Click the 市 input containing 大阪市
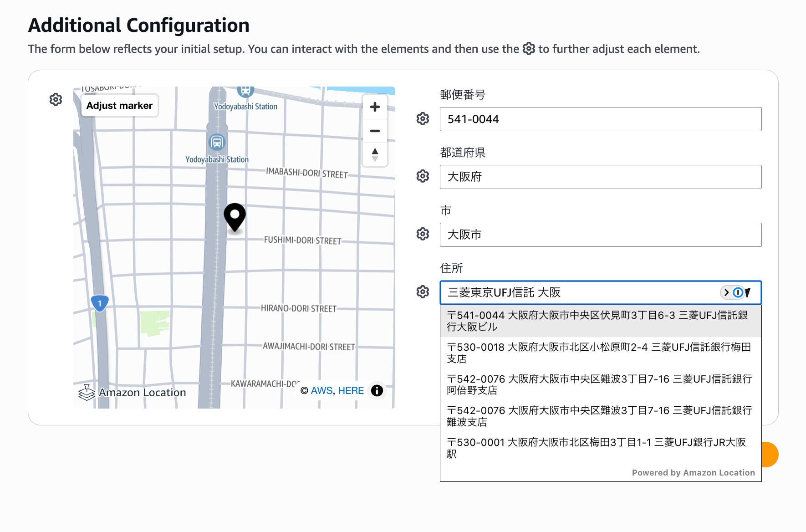 (601, 235)
